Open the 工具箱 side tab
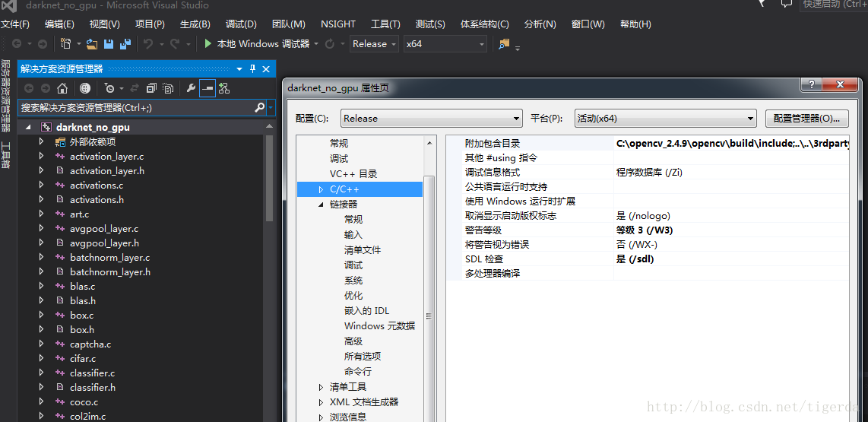The height and width of the screenshot is (422, 868). (5, 156)
